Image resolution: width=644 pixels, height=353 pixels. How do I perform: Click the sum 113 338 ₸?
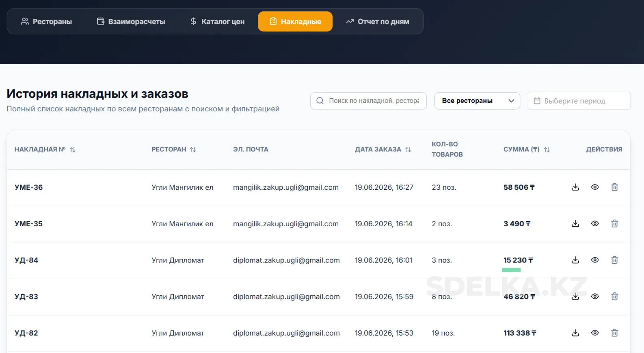pyautogui.click(x=520, y=333)
